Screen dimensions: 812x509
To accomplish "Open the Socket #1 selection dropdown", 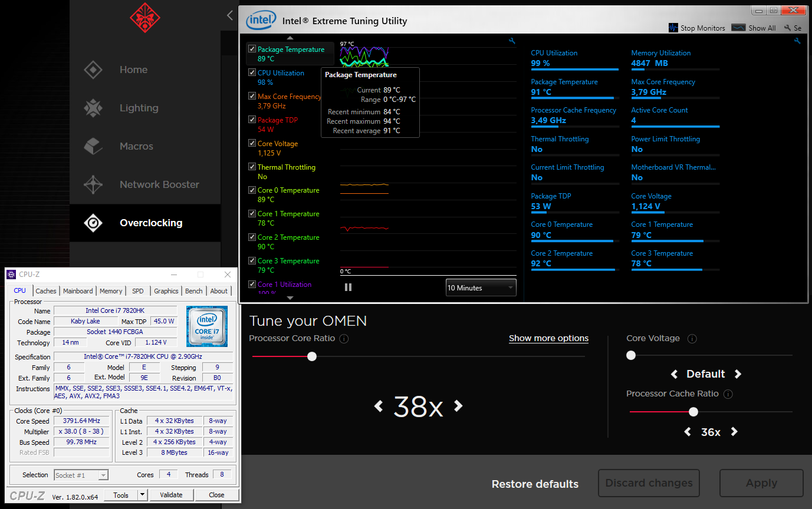I will (x=81, y=475).
